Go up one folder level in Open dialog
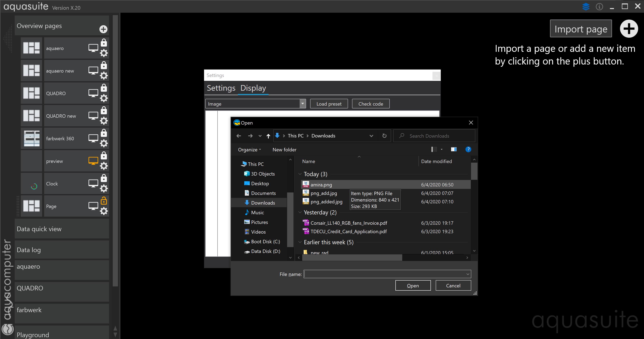 tap(268, 136)
